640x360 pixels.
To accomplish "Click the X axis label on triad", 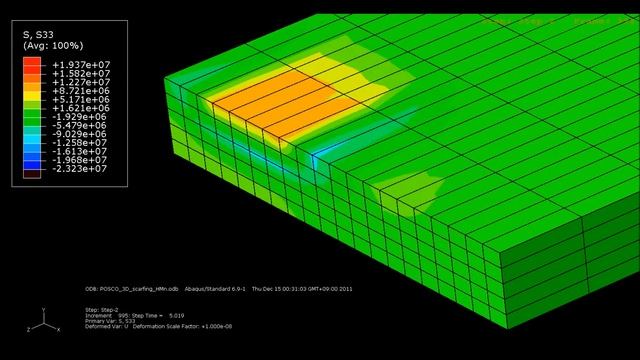I will coord(59,330).
